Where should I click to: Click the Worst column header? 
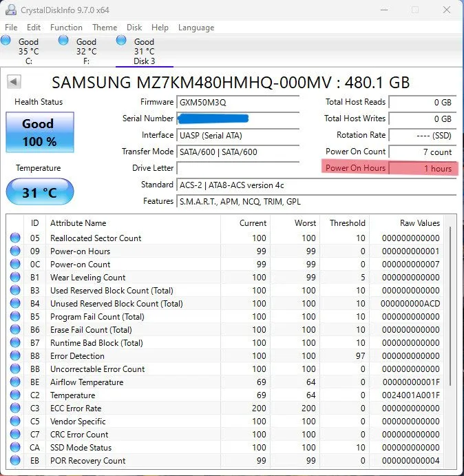click(295, 223)
